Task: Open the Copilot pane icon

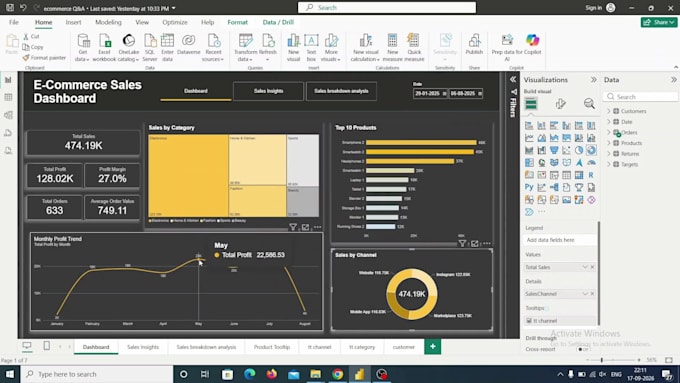Action: (x=533, y=40)
